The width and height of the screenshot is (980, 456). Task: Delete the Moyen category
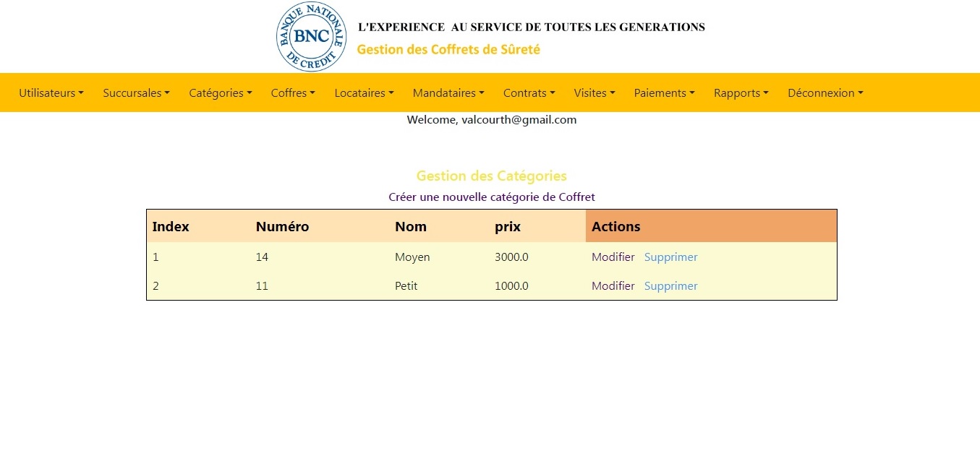pyautogui.click(x=670, y=257)
